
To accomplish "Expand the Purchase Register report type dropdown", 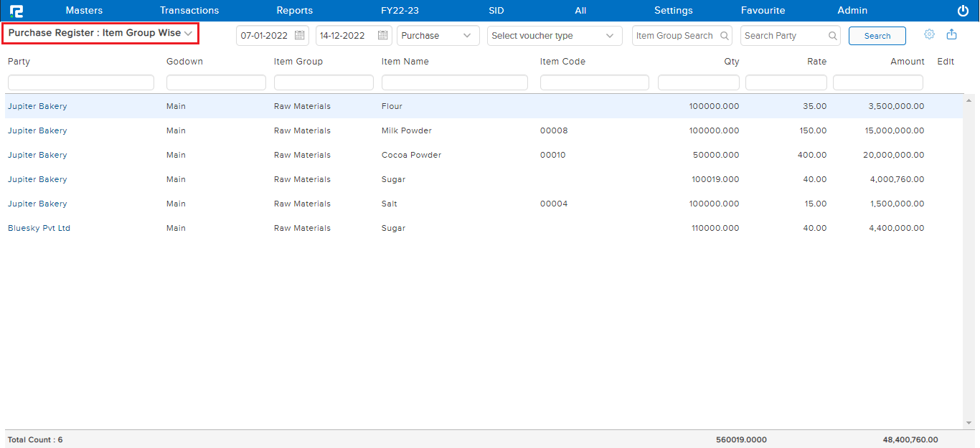I will pyautogui.click(x=100, y=34).
